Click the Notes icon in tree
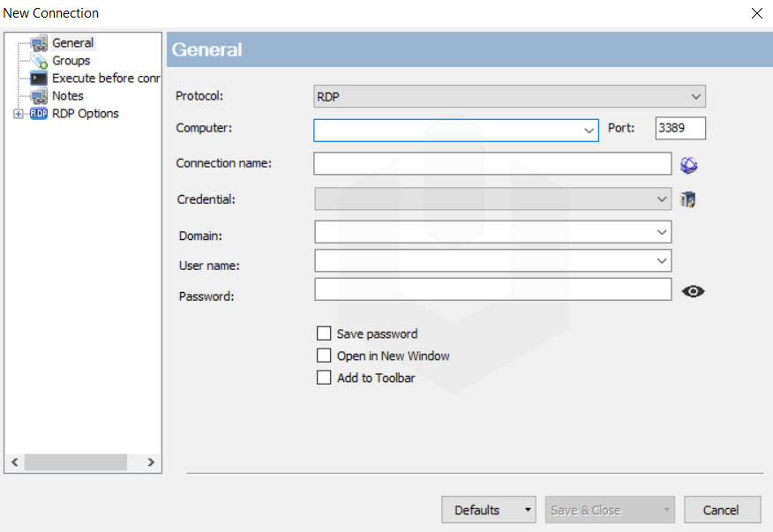This screenshot has height=532, width=773. [x=39, y=96]
